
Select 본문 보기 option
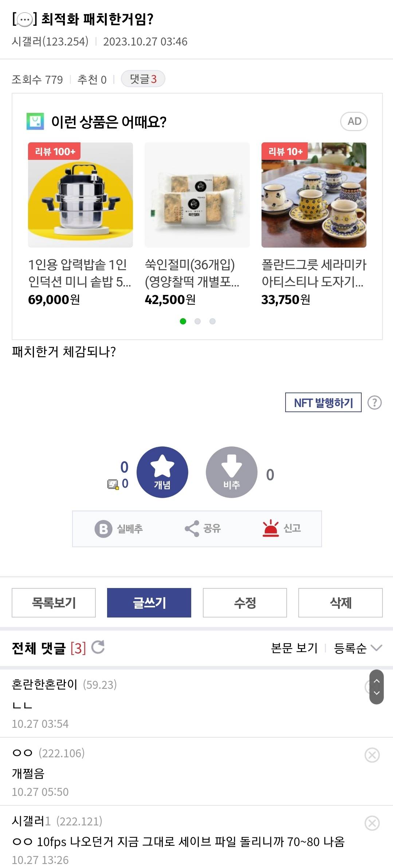pos(294,648)
